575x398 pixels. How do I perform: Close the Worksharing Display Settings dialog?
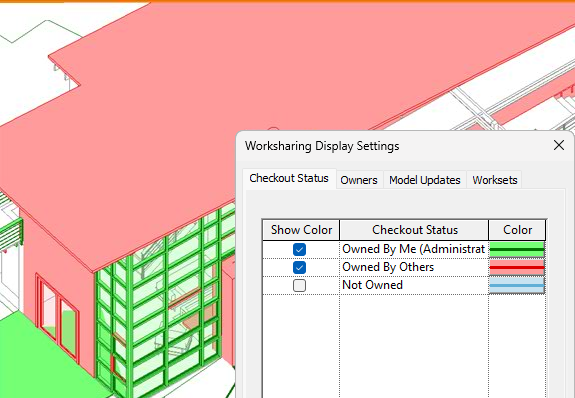pyautogui.click(x=558, y=145)
